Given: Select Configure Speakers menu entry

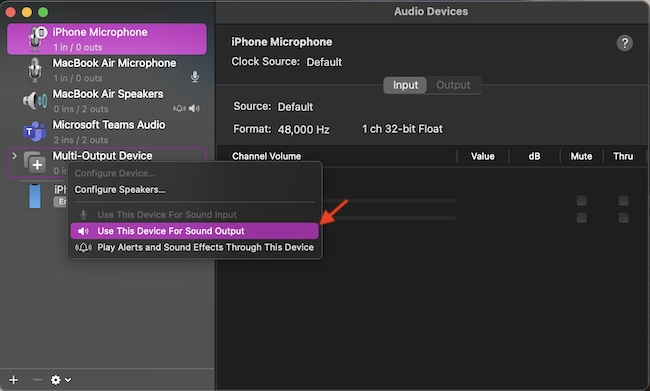Looking at the screenshot, I should (x=120, y=189).
